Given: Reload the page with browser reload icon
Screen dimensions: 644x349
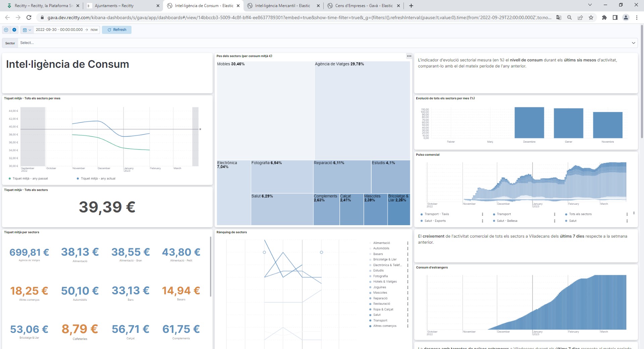Looking at the screenshot, I should coord(29,17).
